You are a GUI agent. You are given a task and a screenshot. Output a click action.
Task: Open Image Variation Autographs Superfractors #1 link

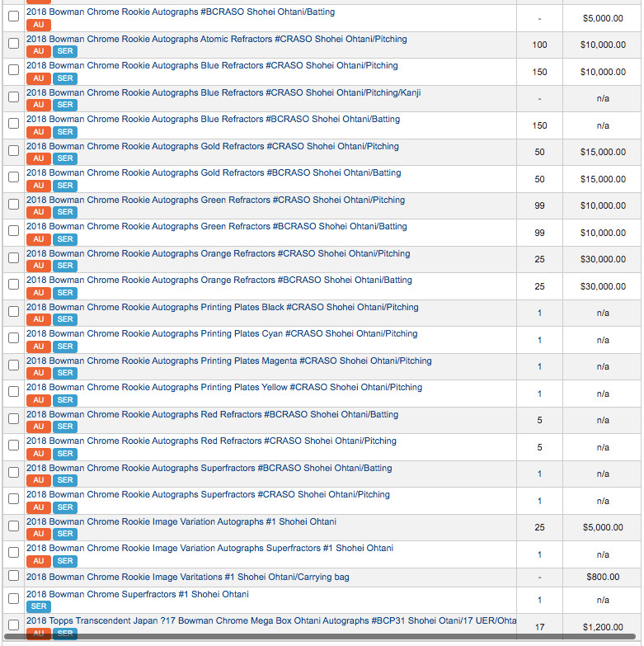point(209,549)
